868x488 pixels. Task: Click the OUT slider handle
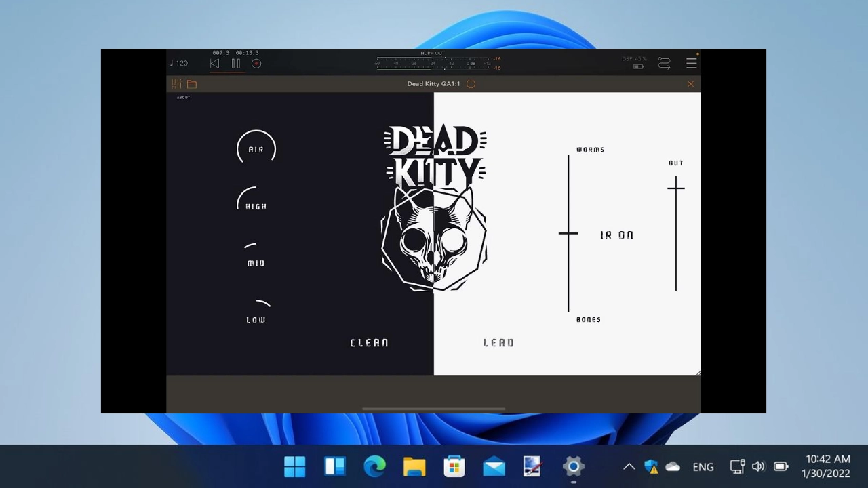point(675,188)
